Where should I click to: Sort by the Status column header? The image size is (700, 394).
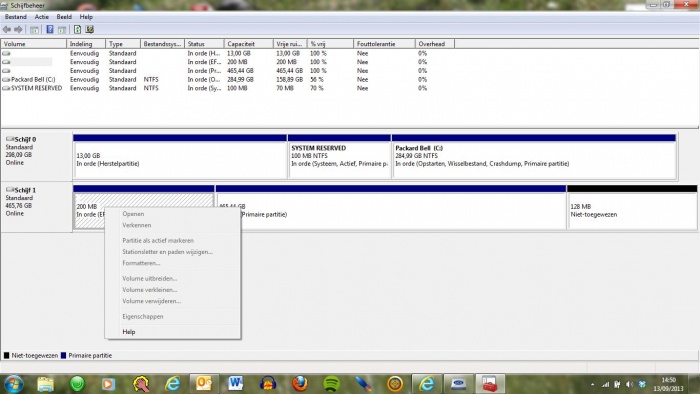point(204,44)
